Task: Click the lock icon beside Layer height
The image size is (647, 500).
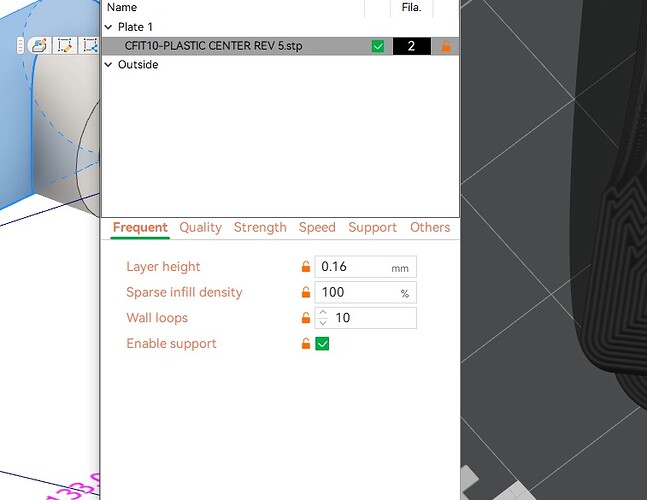Action: (x=306, y=267)
